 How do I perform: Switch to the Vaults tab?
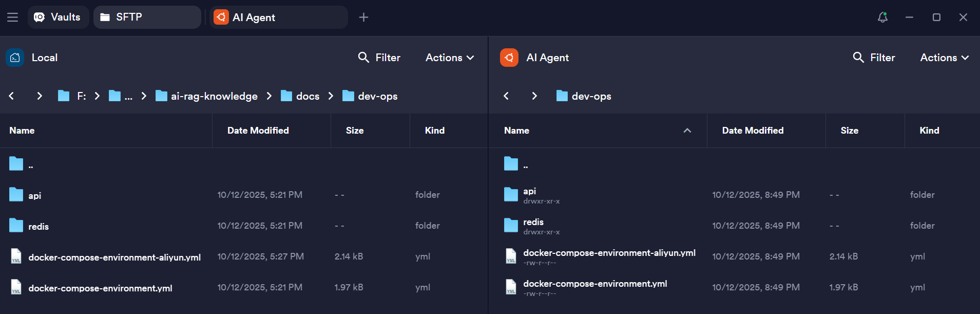[x=58, y=17]
